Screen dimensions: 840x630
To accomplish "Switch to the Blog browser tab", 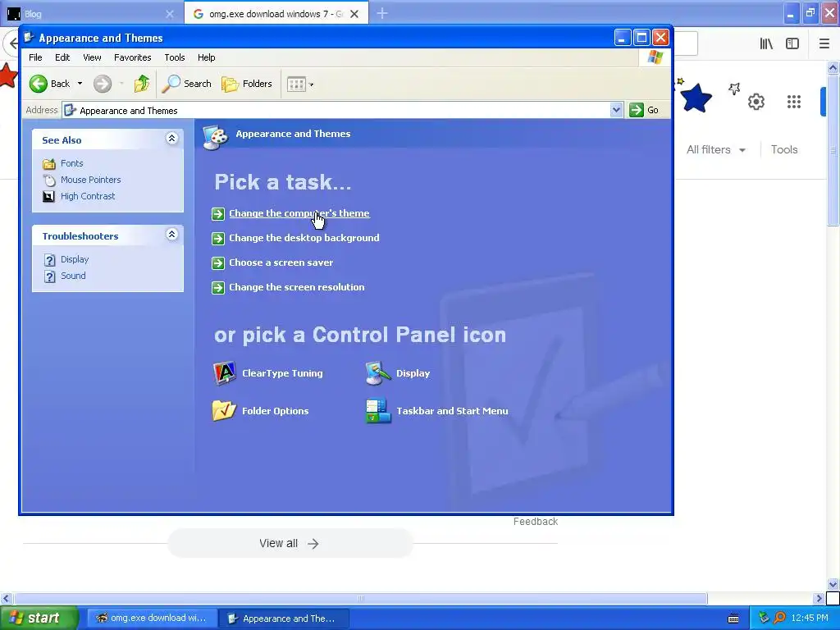I will pos(91,14).
